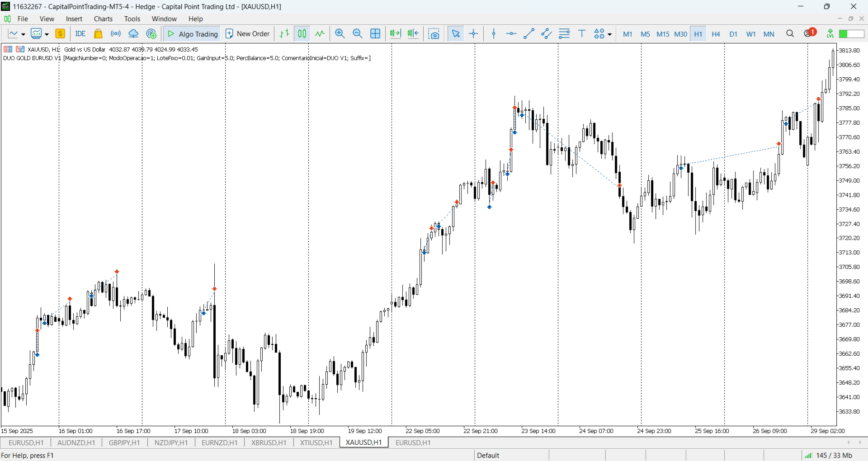Select the M1 timeframe
This screenshot has width=868, height=461.
627,34
